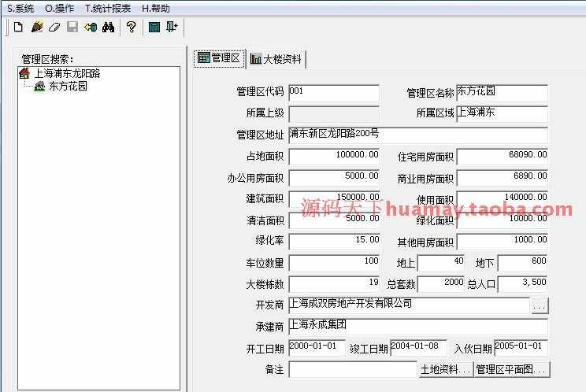Click the 车位数量 field showing 100
The height and width of the screenshot is (392, 586).
click(x=334, y=263)
